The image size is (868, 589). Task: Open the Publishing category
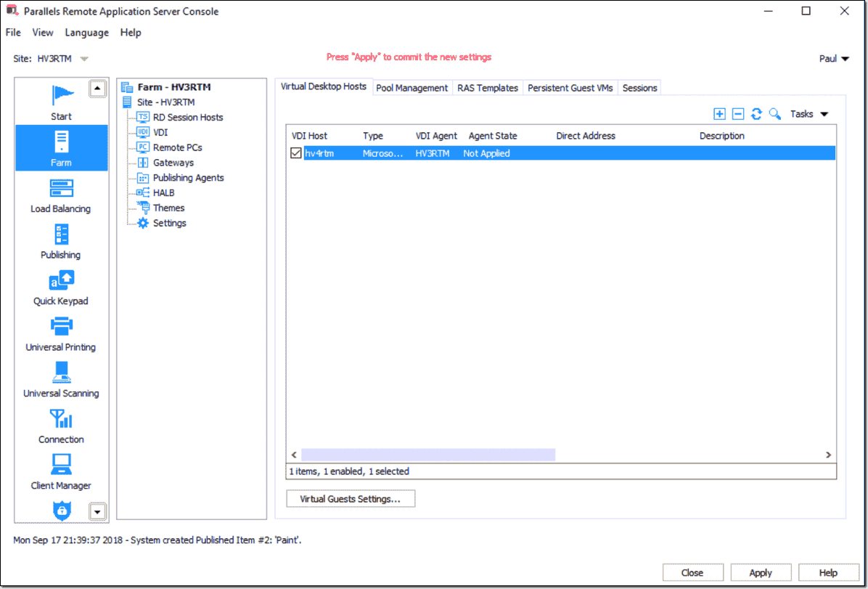pyautogui.click(x=61, y=242)
